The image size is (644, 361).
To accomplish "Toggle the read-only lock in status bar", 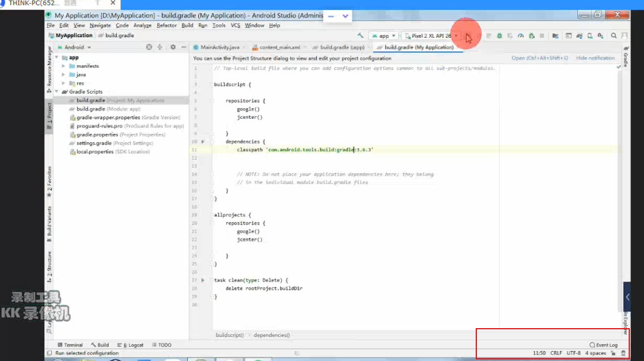I will pyautogui.click(x=613, y=353).
